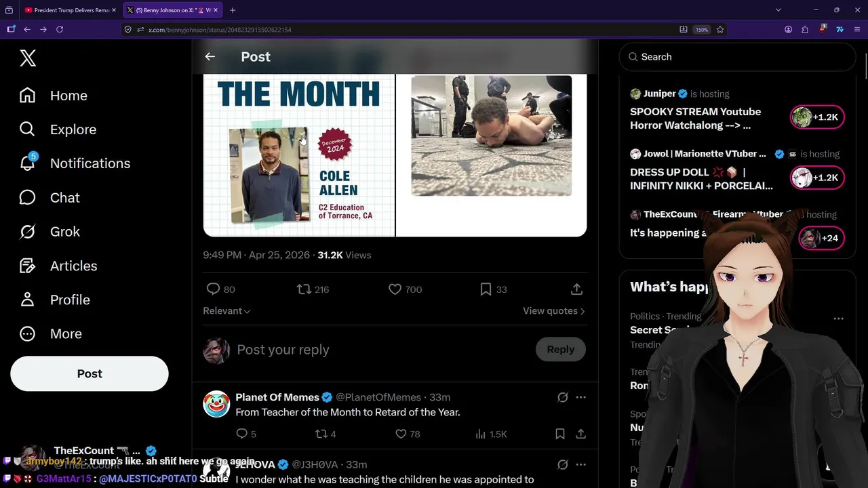This screenshot has width=868, height=488.
Task: Reload the page
Action: click(60, 30)
